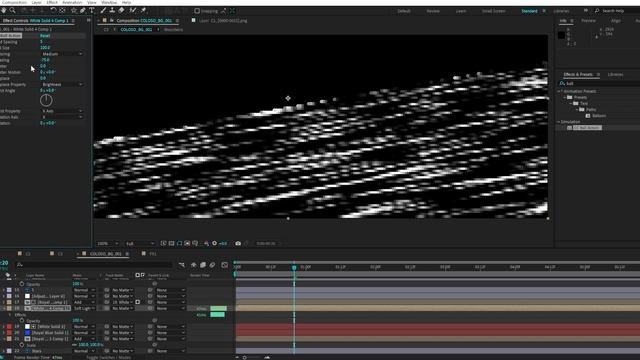Switch to Libraries tab beside Effects & Presets
Image resolution: width=640 pixels, height=360 pixels.
click(616, 75)
